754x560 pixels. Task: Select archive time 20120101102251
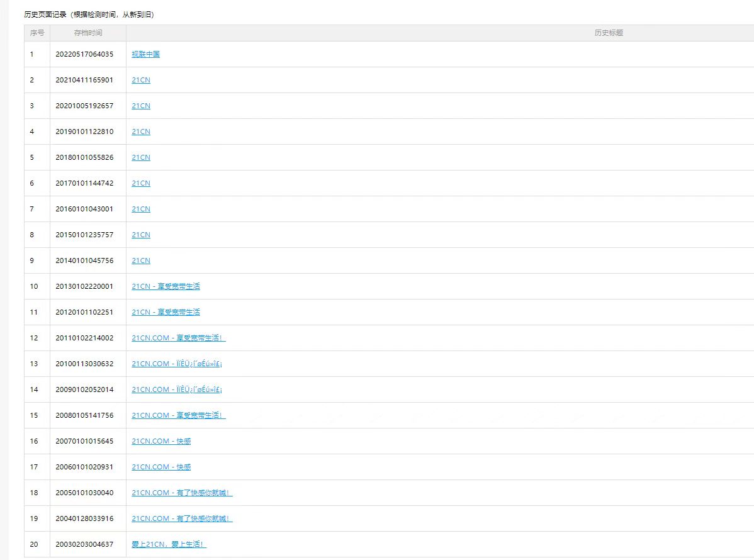(84, 312)
